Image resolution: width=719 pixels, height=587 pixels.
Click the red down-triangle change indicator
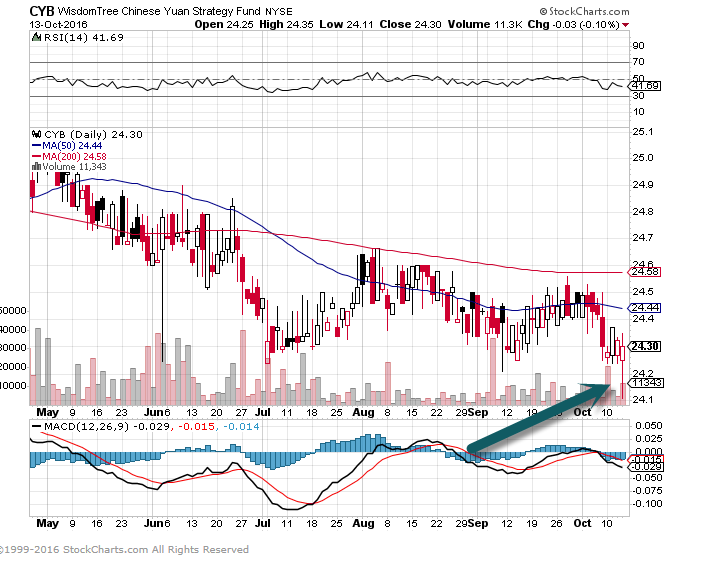coord(626,25)
